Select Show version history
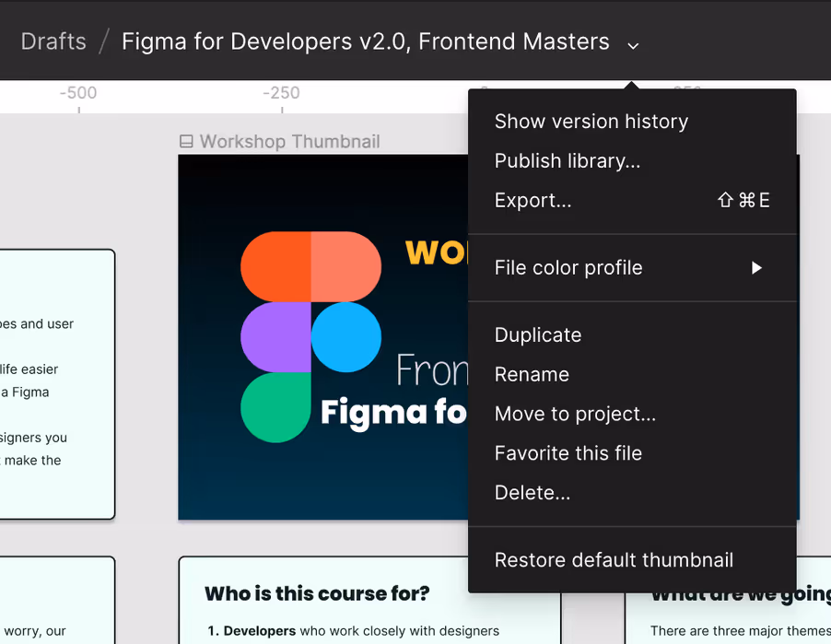 633,122
